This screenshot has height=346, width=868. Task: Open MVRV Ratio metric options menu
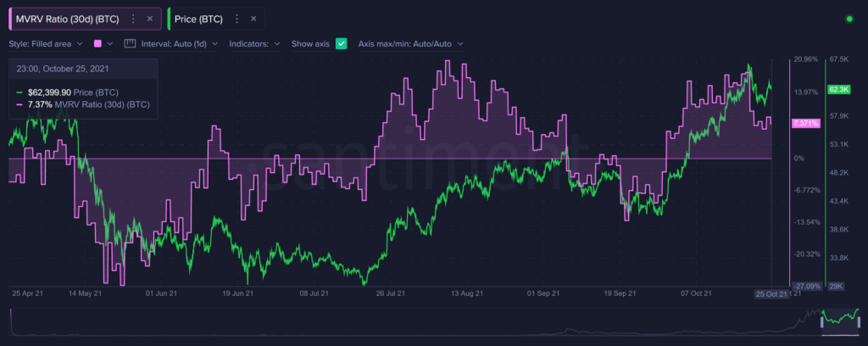point(133,19)
